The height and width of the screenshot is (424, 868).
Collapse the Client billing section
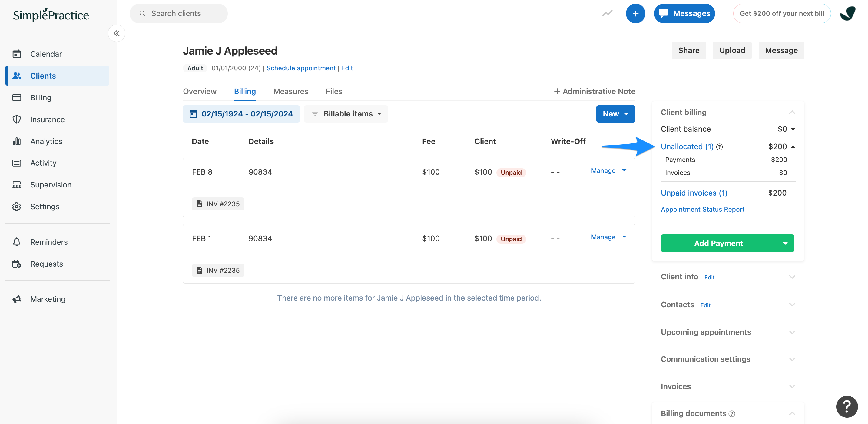[x=792, y=112]
